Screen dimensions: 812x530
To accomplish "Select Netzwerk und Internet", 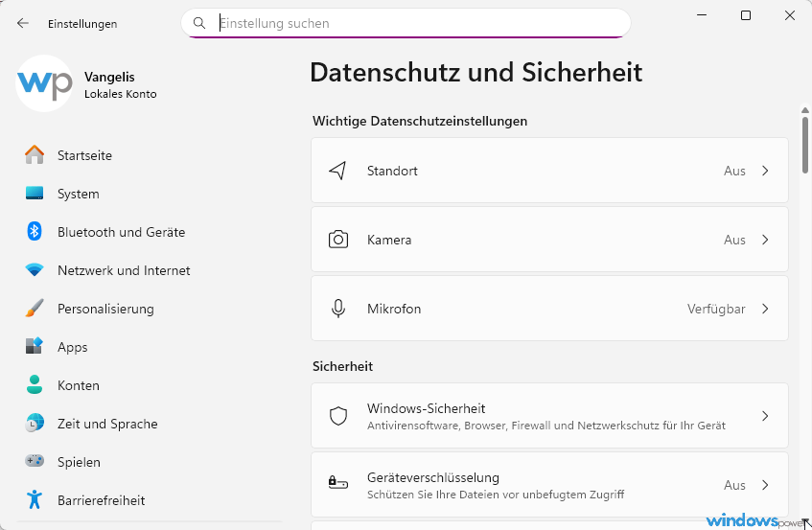I will [150, 270].
